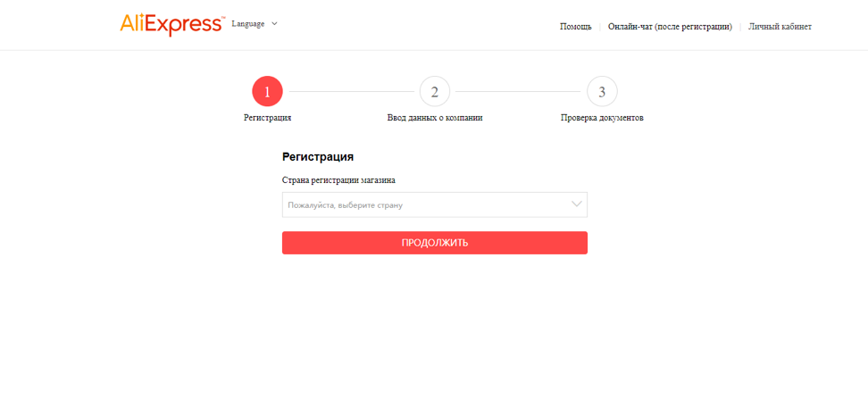
Task: Expand the country list using its arrow
Action: point(577,204)
